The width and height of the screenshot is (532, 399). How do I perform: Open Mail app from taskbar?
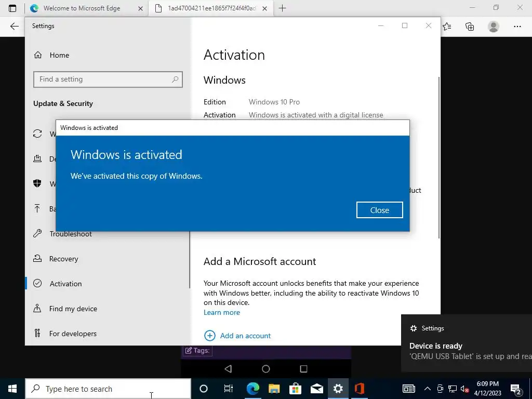317,389
